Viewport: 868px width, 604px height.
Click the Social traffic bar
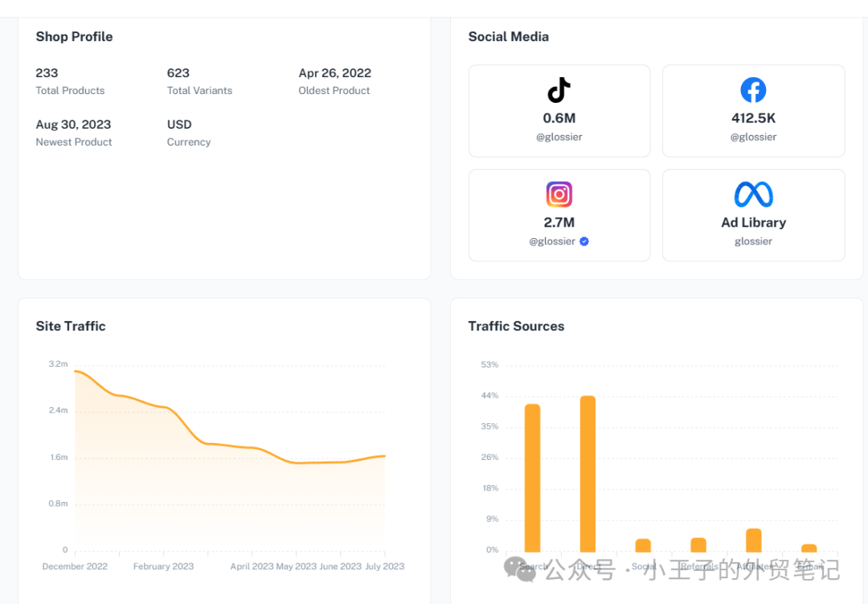(x=643, y=544)
